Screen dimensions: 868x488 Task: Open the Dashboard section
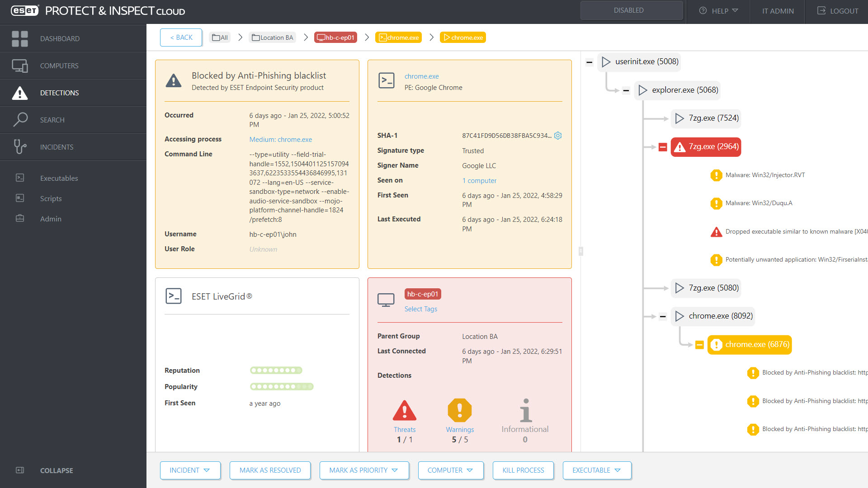click(x=60, y=38)
